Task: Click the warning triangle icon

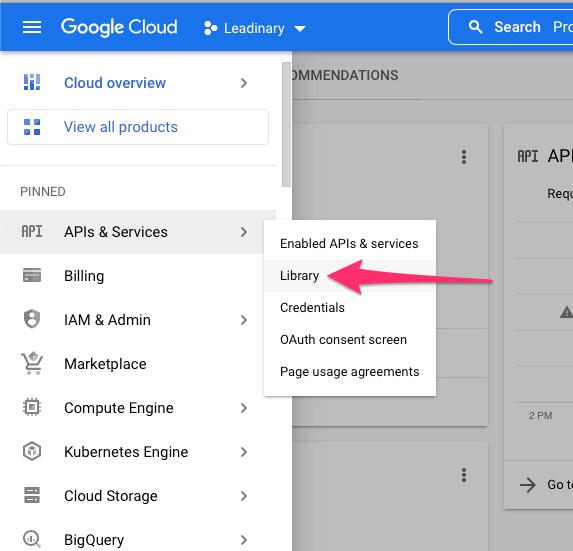Action: 566,312
